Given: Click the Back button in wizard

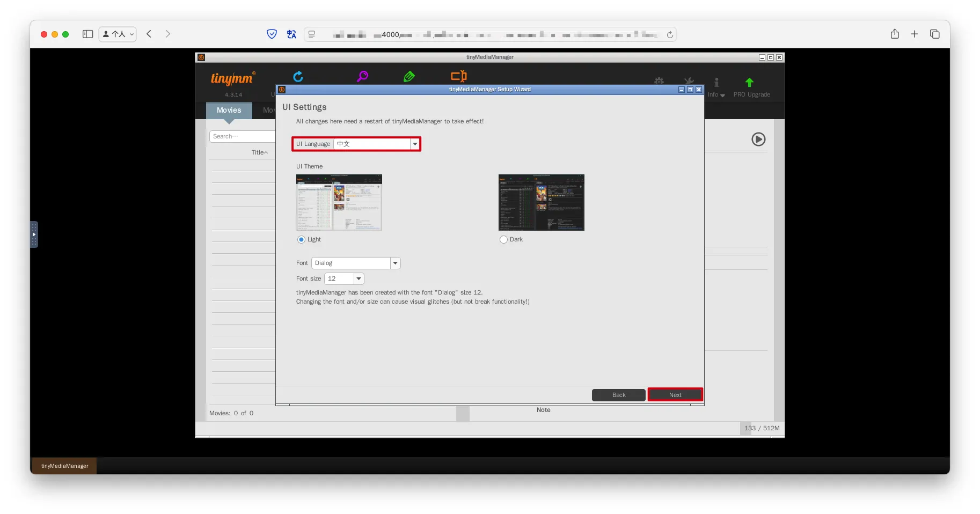Looking at the screenshot, I should tap(618, 395).
